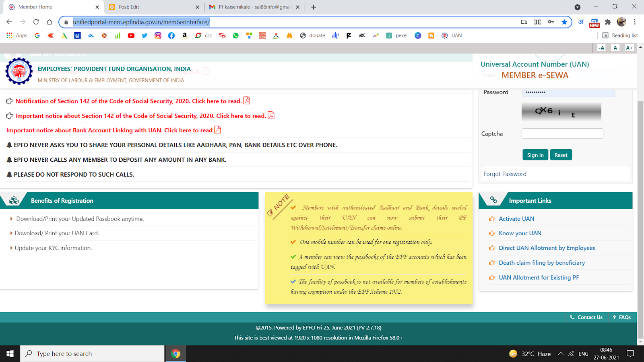Open FAQs in footer

621,317
